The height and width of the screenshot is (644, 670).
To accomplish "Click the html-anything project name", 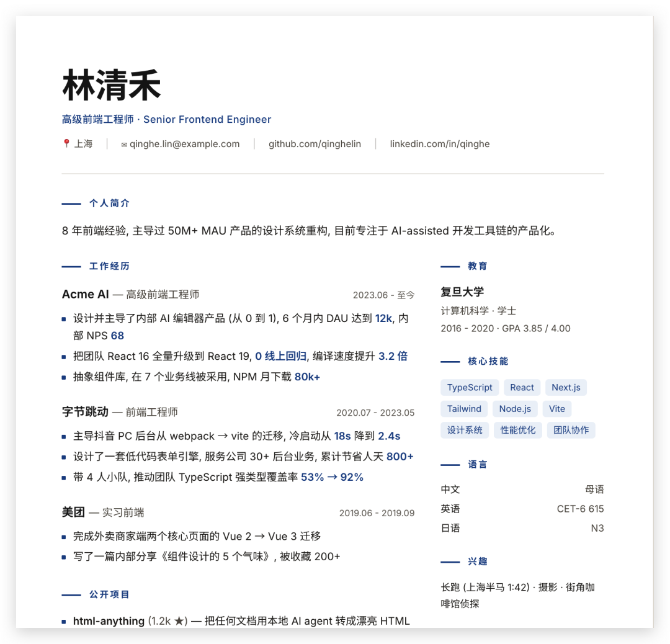I will 109,621.
